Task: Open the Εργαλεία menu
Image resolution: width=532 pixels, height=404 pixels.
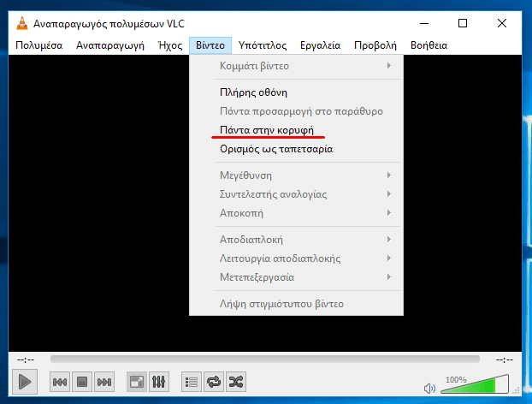Action: (320, 45)
